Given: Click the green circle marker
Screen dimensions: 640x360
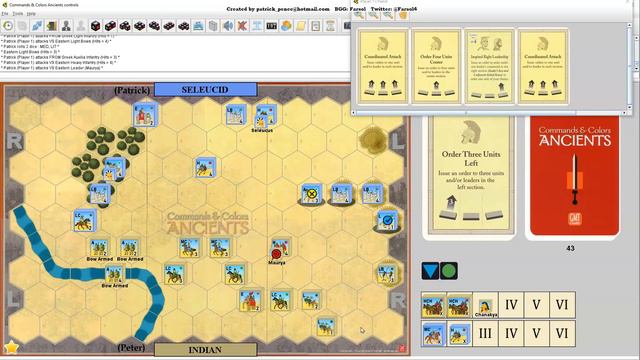Looking at the screenshot, I should point(449,271).
